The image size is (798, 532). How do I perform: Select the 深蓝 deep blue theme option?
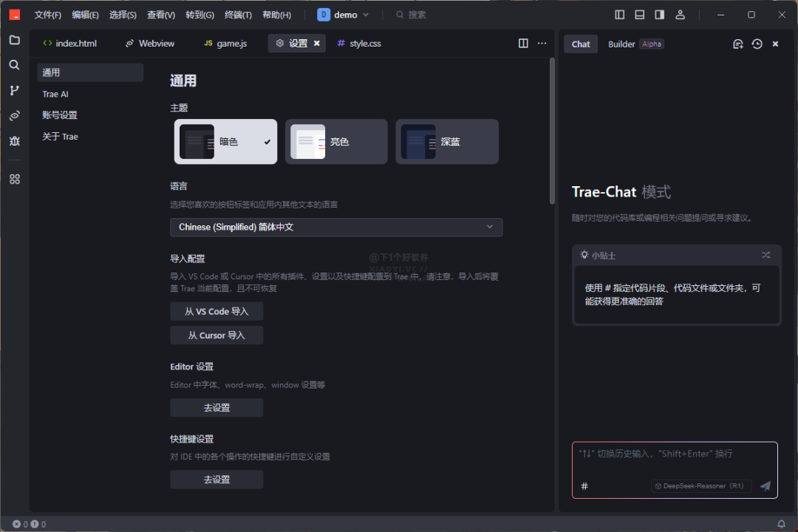[x=447, y=142]
